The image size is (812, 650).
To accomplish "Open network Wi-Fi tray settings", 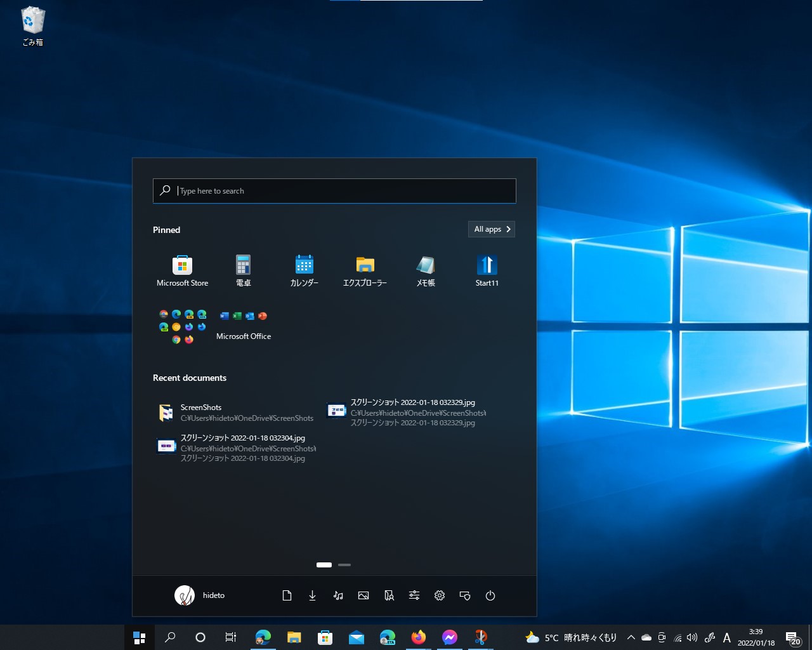I will click(678, 637).
